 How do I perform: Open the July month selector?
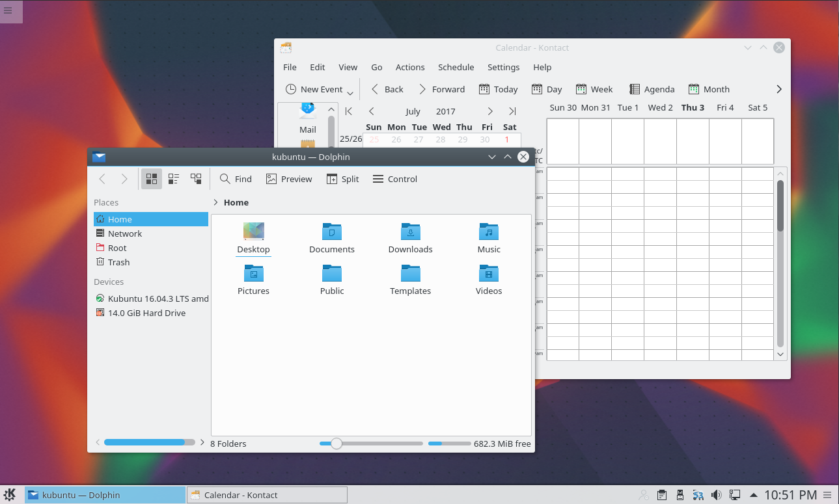[x=413, y=111]
